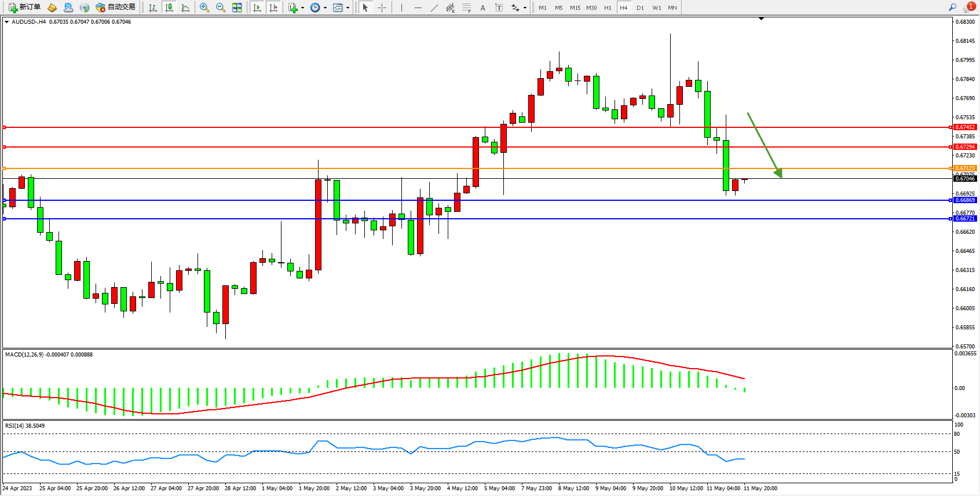
Task: Zoom out of the chart
Action: pos(221,8)
